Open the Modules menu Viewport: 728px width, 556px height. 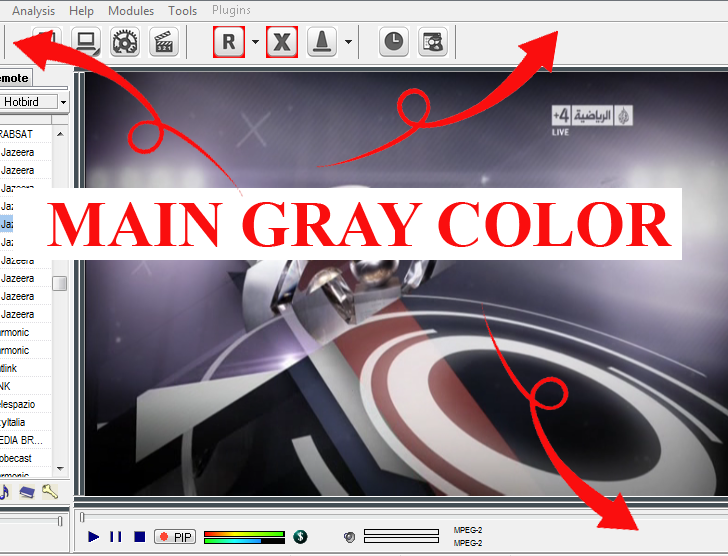pos(131,11)
